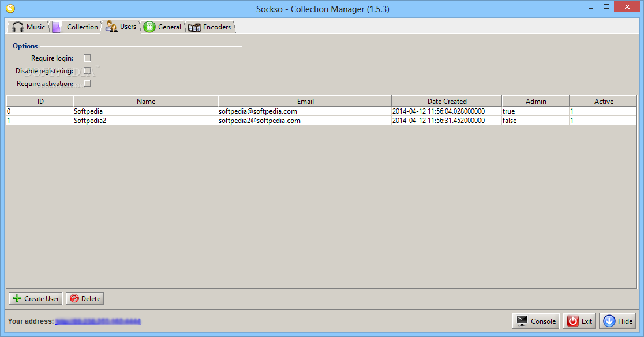This screenshot has width=644, height=337.
Task: Click the Active cell in Softpedia row
Action: (x=603, y=111)
